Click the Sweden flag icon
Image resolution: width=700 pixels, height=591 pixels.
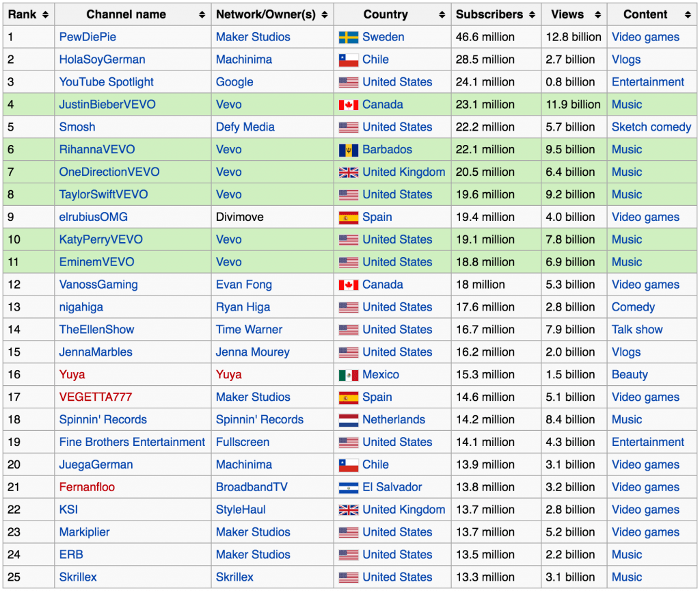pos(348,38)
